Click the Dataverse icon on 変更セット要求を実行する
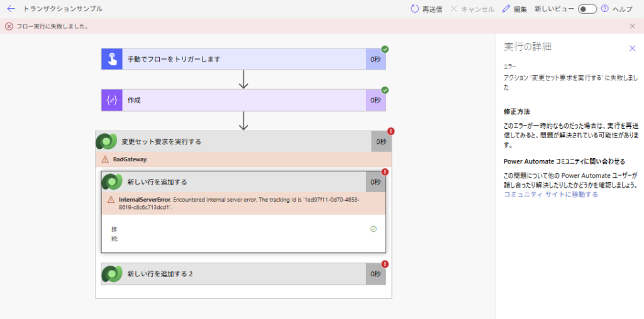This screenshot has width=644, height=319. point(106,141)
